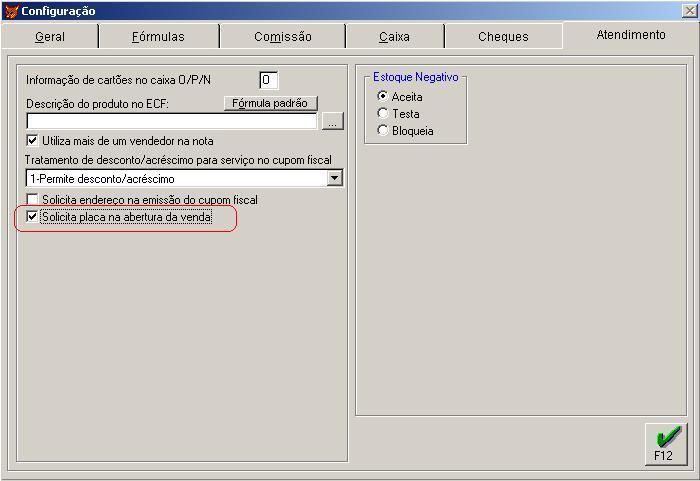Click 'Tratamento de desconto/acréscimo' label text
The width and height of the screenshot is (700, 481).
click(x=178, y=160)
